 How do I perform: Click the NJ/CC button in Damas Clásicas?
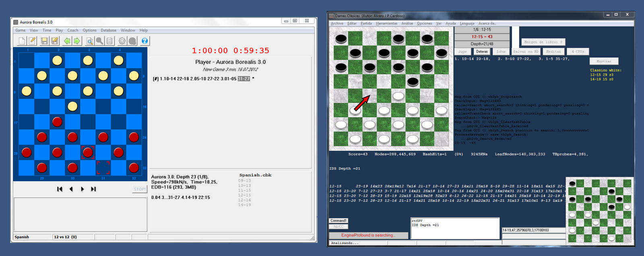coord(339,227)
